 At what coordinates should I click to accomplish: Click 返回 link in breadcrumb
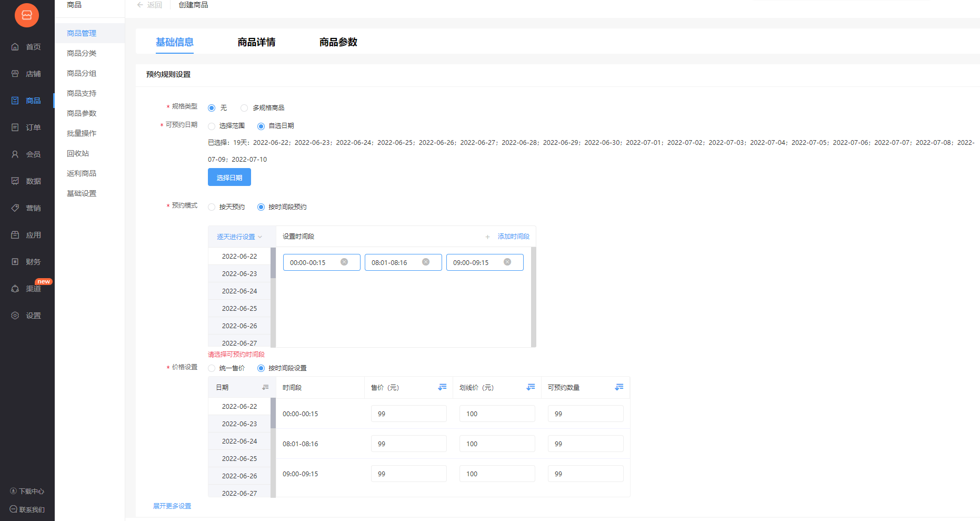[x=154, y=5]
